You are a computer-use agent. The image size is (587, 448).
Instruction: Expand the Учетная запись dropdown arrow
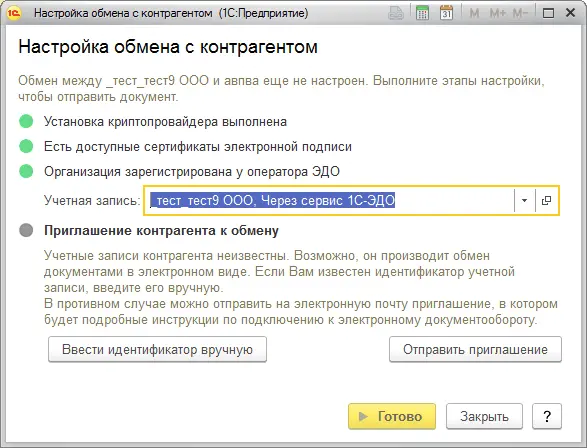524,200
